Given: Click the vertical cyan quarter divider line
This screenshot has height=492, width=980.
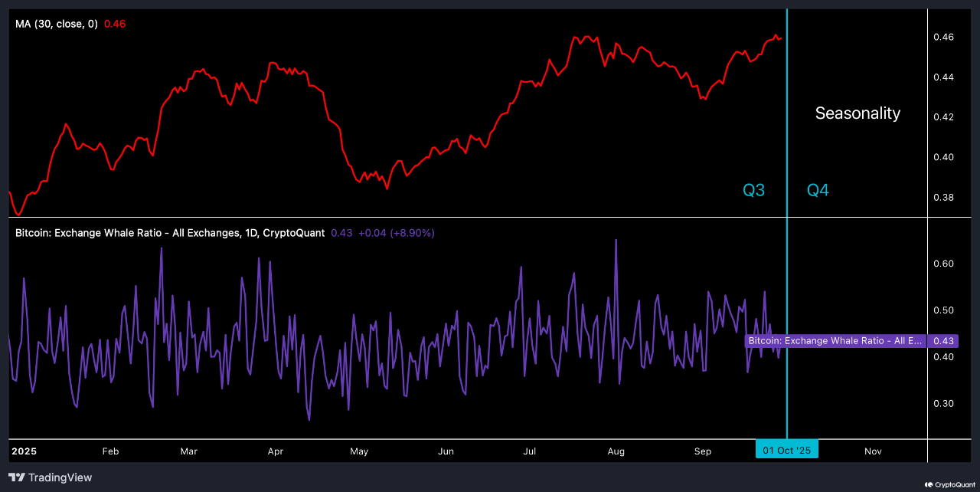Looking at the screenshot, I should pos(786,230).
